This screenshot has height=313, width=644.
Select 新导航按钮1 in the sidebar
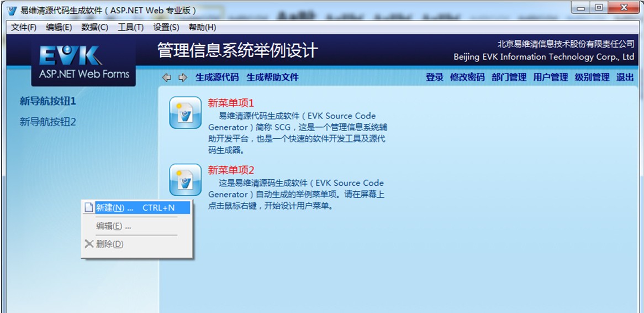[48, 101]
